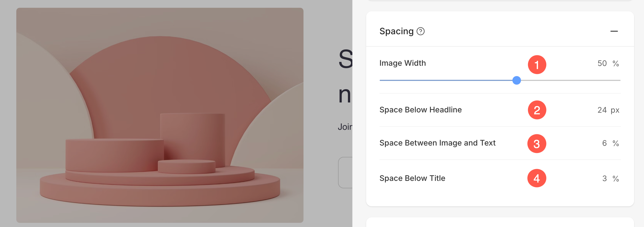This screenshot has width=644, height=227.
Task: Click the large headline text in preview
Action: click(345, 76)
